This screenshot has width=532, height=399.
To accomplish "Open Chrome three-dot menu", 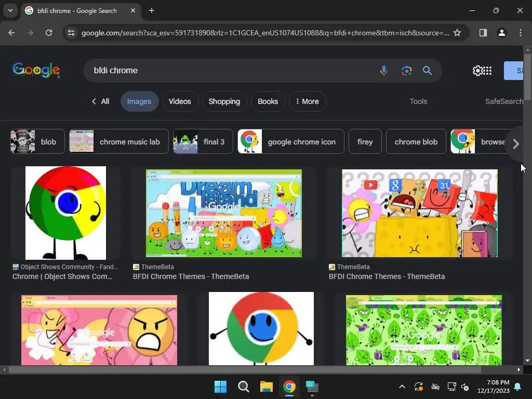I will pyautogui.click(x=521, y=33).
